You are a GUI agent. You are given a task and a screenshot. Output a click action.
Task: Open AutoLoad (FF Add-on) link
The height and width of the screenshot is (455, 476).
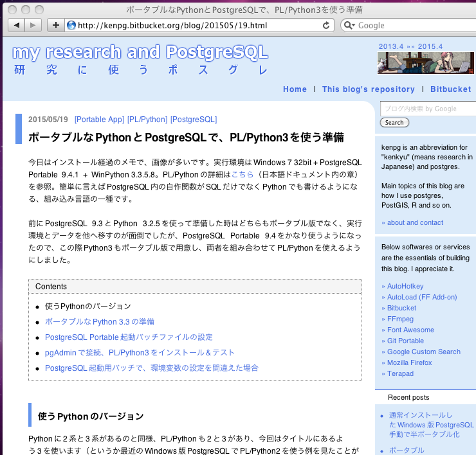pyautogui.click(x=422, y=297)
